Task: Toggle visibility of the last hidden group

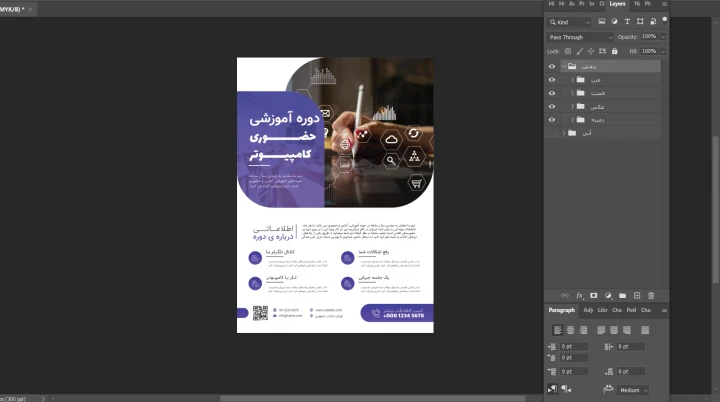Action: [551, 132]
